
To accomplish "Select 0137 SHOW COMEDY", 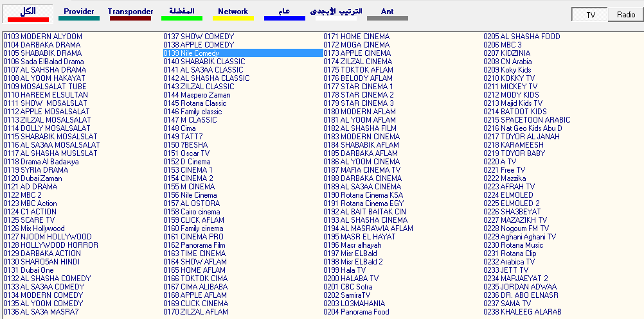I will coord(199,37).
